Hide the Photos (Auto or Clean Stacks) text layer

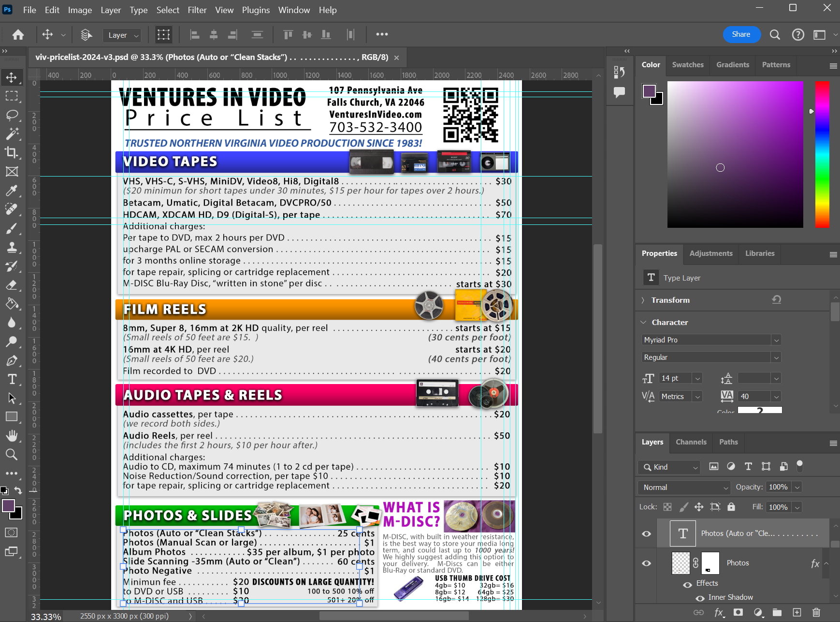(646, 534)
